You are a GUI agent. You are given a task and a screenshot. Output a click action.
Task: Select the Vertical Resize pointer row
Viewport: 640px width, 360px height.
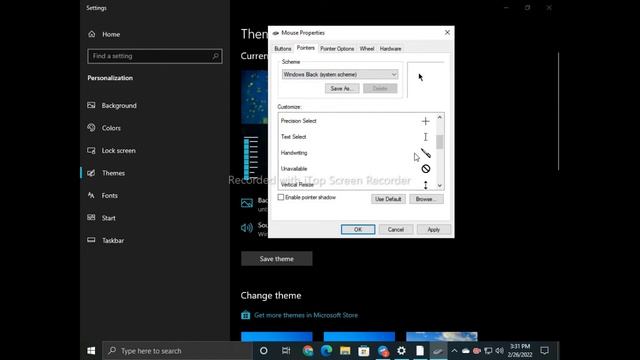[x=357, y=184]
